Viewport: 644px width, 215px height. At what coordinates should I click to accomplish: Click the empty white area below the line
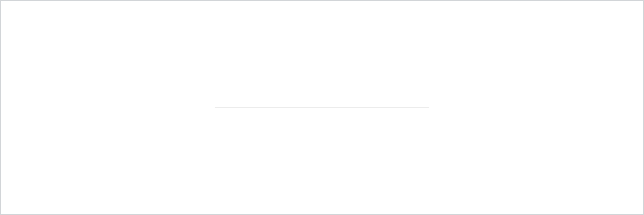pos(322,161)
